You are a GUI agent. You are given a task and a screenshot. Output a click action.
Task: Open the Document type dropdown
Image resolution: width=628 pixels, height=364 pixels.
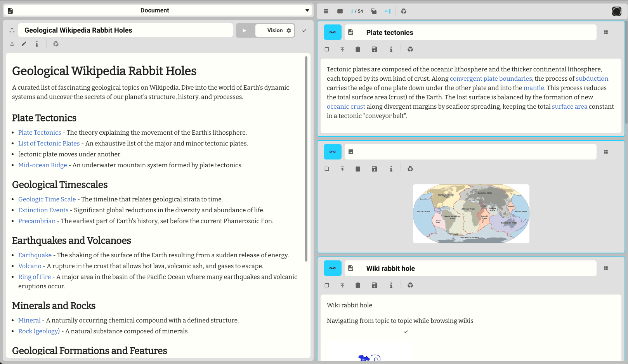click(158, 10)
